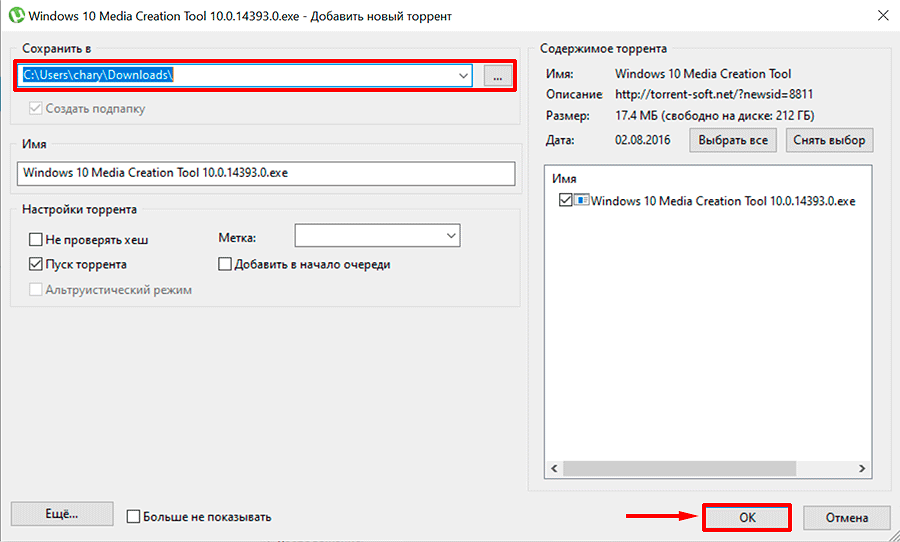The height and width of the screenshot is (542, 900).
Task: Enable the 'Не проверять хеш' checkbox
Action: click(x=36, y=239)
